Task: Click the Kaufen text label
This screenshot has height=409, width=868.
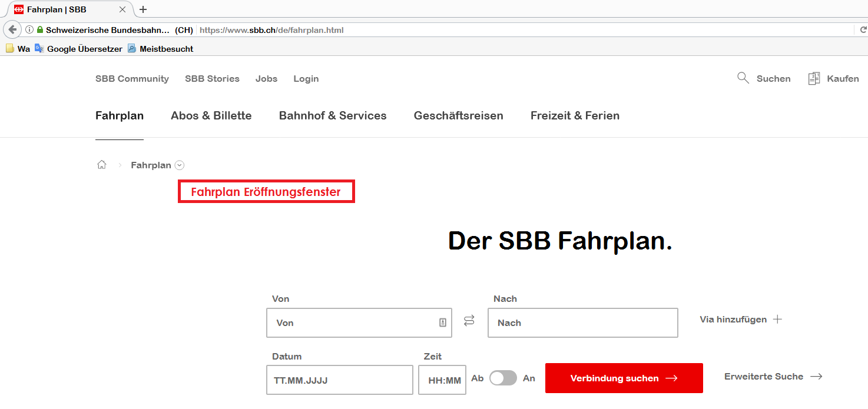Action: click(x=843, y=78)
